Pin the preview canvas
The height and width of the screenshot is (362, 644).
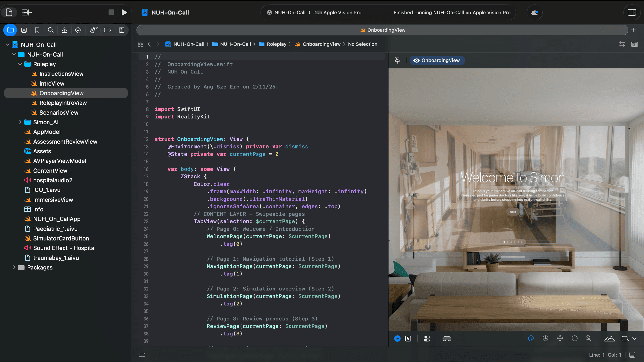(397, 60)
